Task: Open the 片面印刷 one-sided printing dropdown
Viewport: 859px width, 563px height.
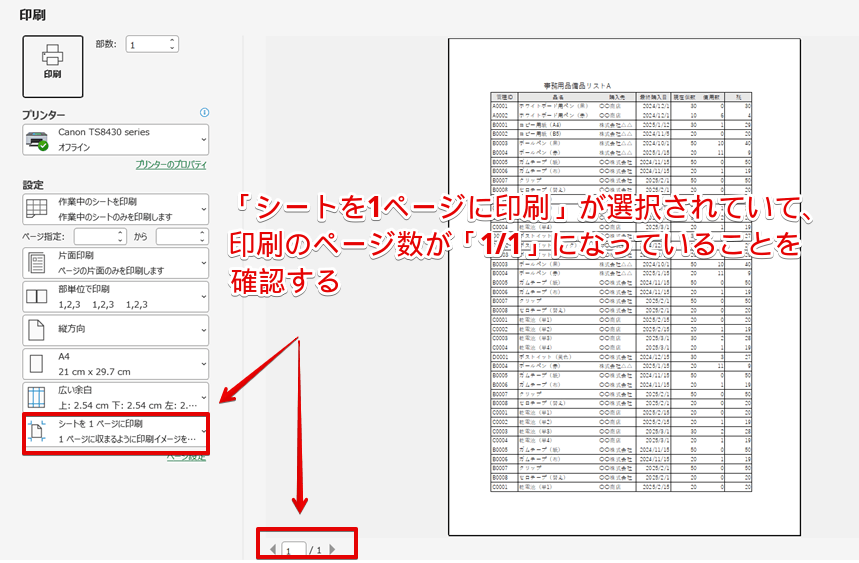Action: (x=116, y=263)
